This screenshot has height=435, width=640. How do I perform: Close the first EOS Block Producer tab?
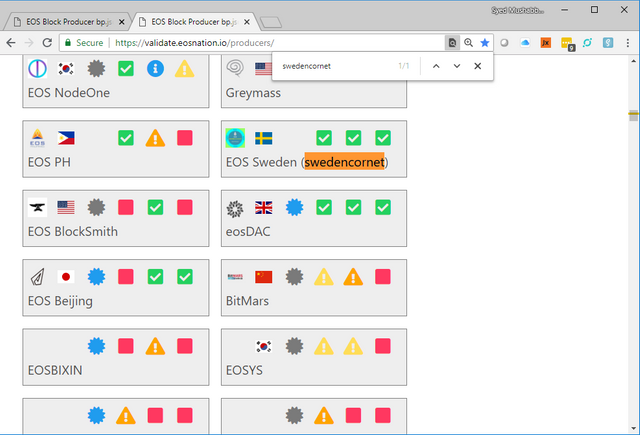122,22
